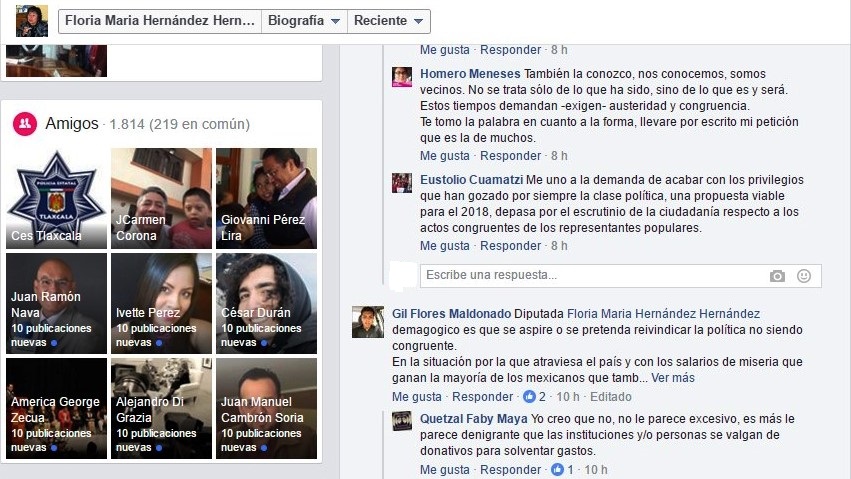The image size is (851, 479).
Task: Click the like reaction icon on Quetzal Faby Maya comment
Action: tap(557, 470)
